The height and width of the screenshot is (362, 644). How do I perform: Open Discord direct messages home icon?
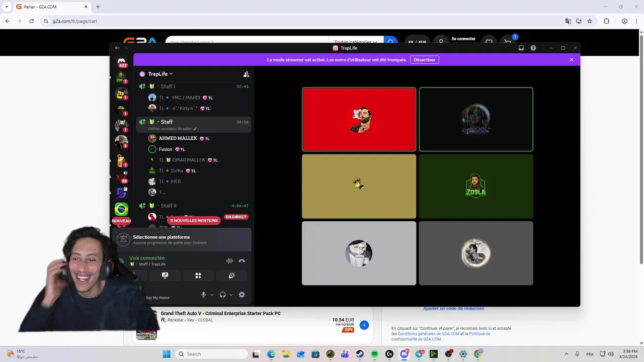[x=121, y=62]
